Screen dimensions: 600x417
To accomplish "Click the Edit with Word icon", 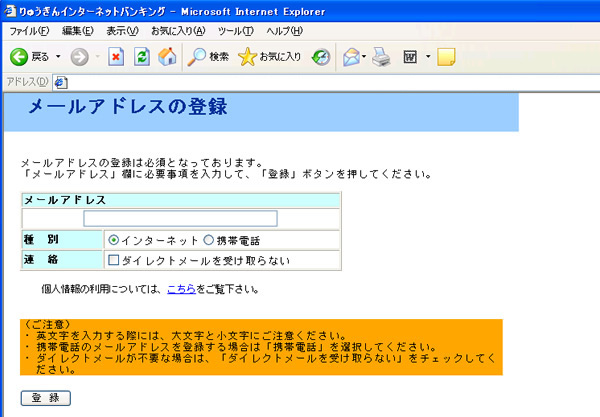I will (x=410, y=57).
